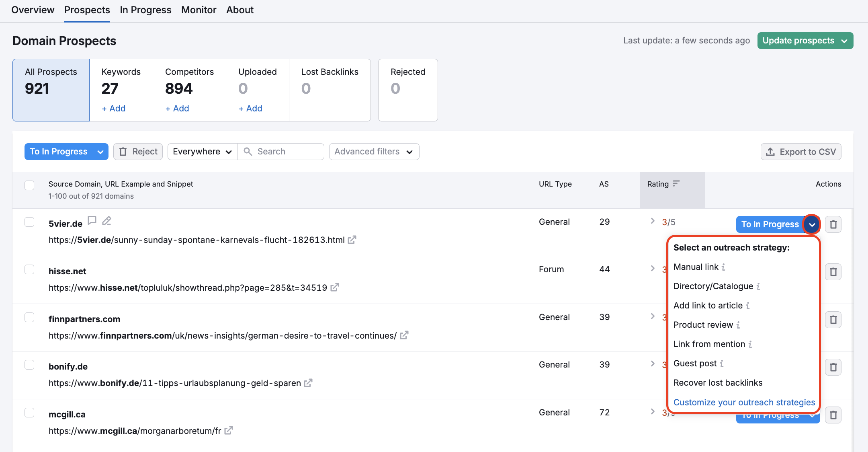Click the sort icon in Rating column header

tap(676, 183)
